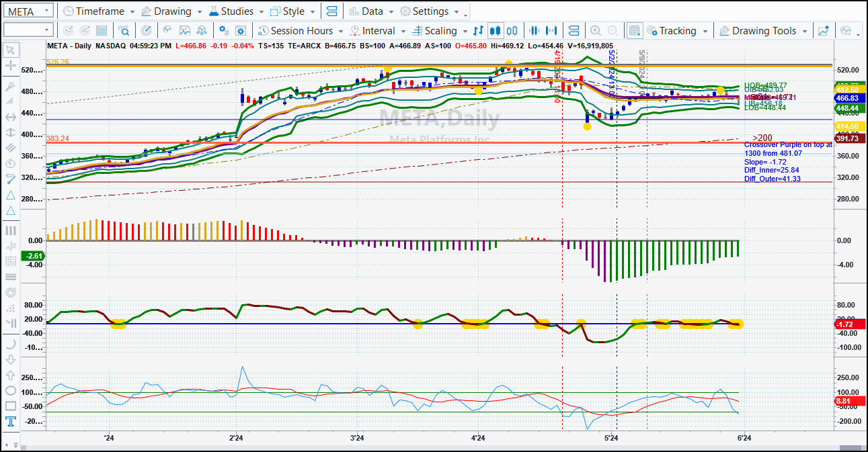Switch to hollow candlestick chart style
868x452 pixels.
coord(513,30)
